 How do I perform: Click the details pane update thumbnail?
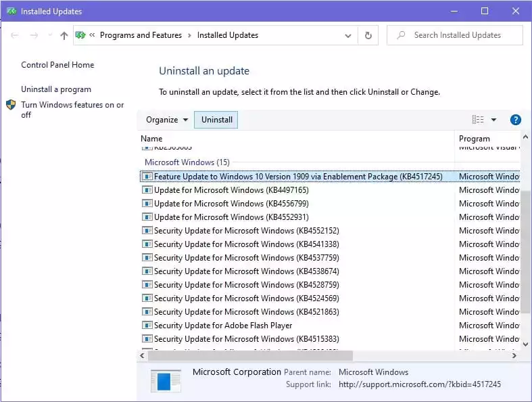click(x=166, y=381)
